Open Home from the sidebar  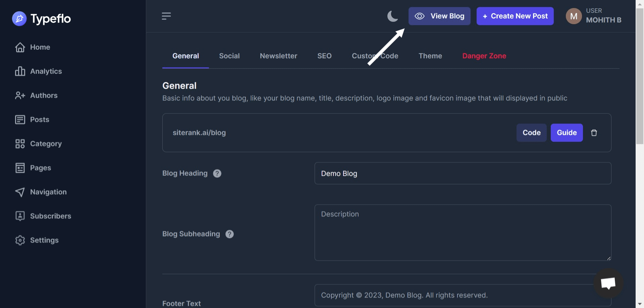(x=40, y=47)
